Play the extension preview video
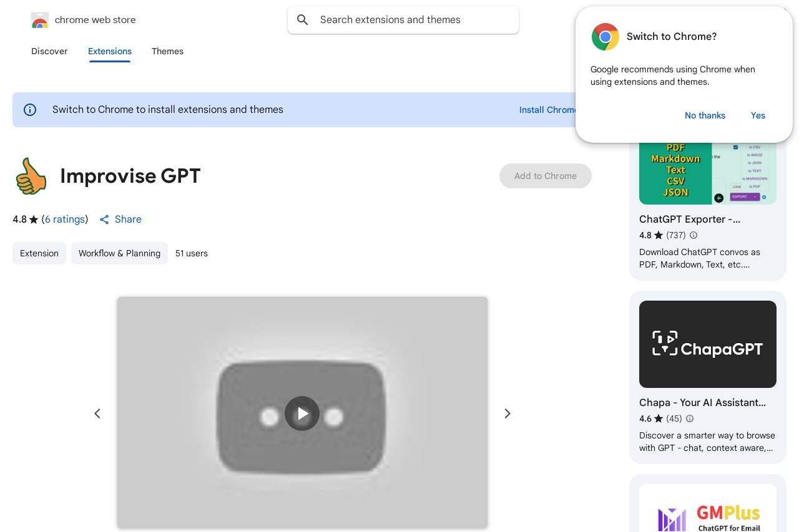 coord(302,414)
